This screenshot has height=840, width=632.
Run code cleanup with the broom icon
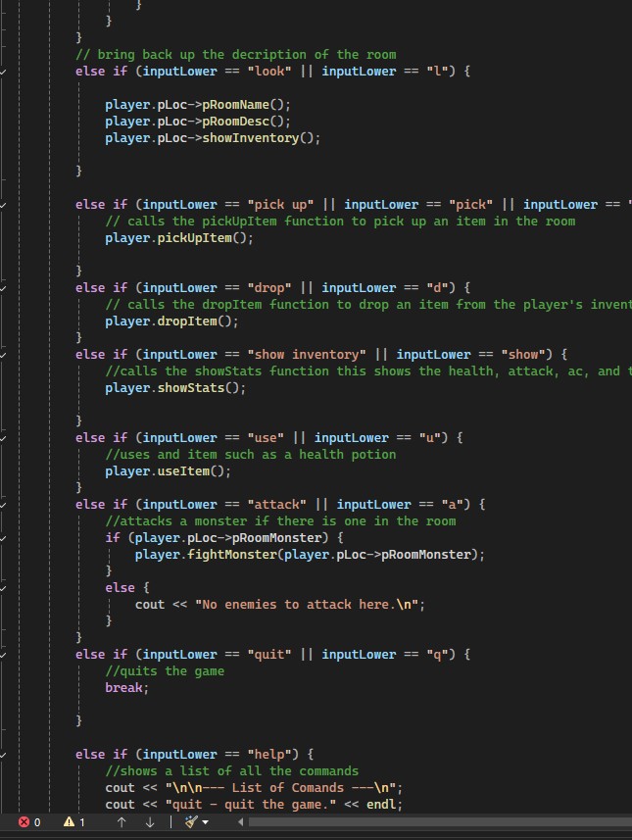tap(191, 821)
